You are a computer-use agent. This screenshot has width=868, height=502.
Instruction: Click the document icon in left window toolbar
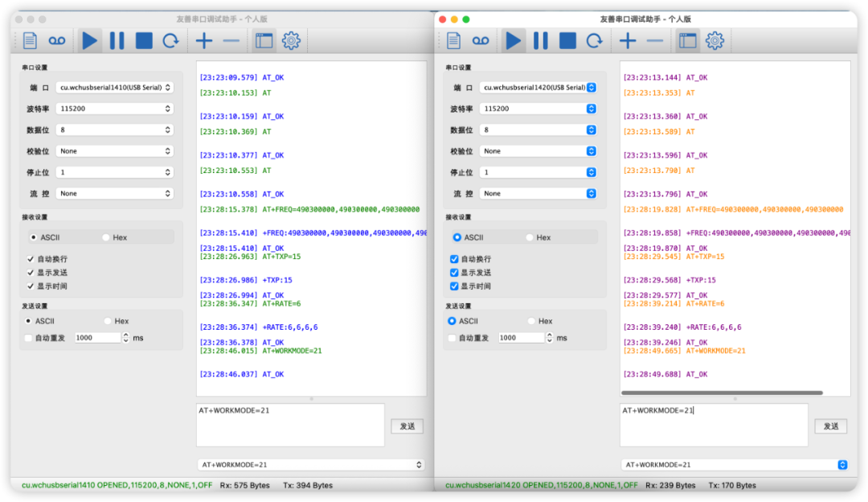(x=31, y=41)
